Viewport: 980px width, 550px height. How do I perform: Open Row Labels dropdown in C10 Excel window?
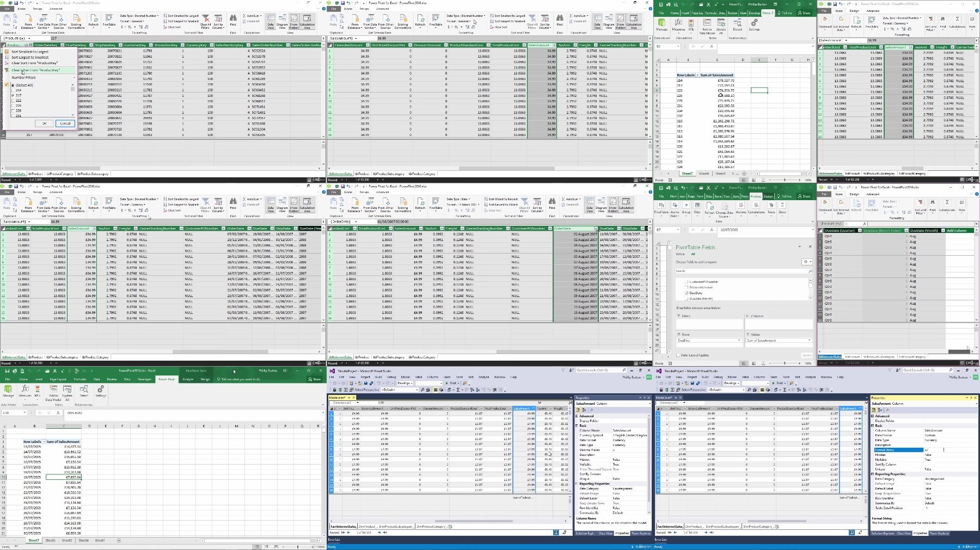click(x=44, y=442)
